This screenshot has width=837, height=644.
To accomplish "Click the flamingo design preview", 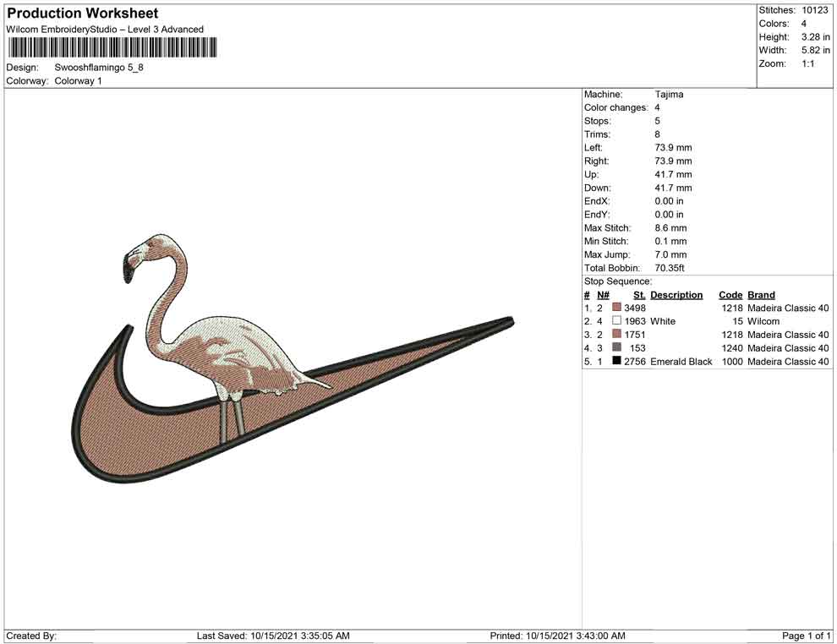I will click(x=293, y=358).
